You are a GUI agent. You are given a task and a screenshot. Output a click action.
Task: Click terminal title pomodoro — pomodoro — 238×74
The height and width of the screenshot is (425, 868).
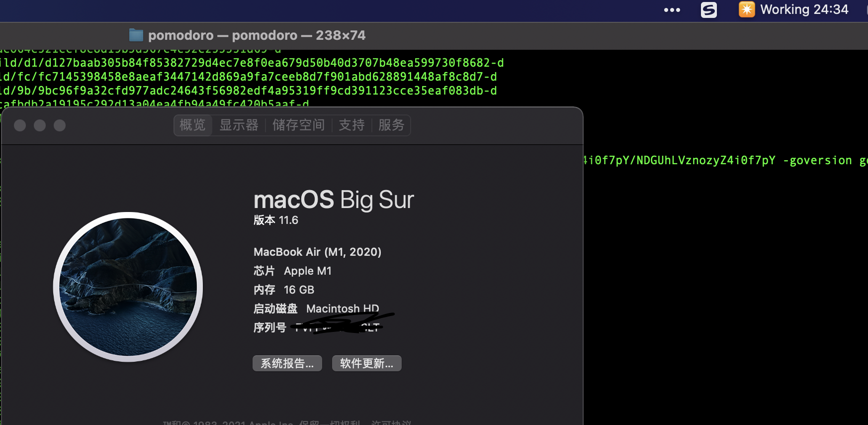tap(257, 35)
